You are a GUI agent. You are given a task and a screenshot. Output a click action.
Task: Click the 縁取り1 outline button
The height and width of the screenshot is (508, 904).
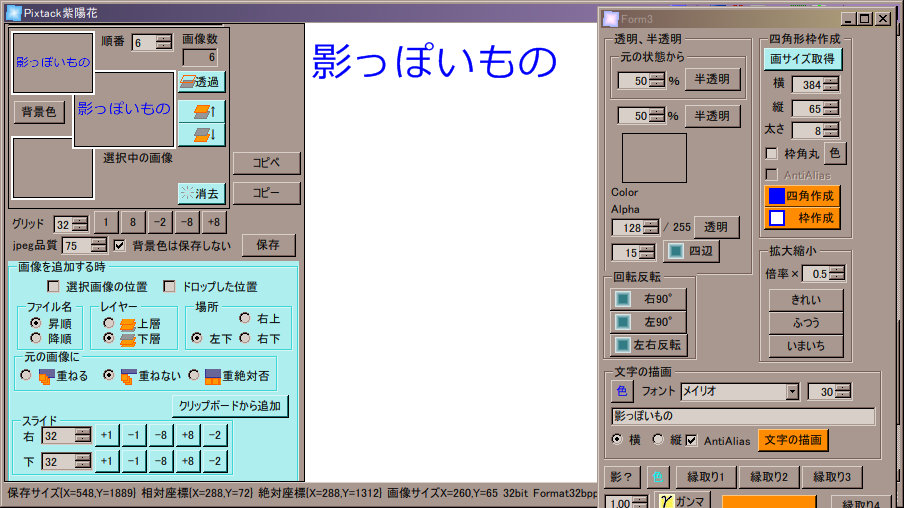tap(706, 477)
